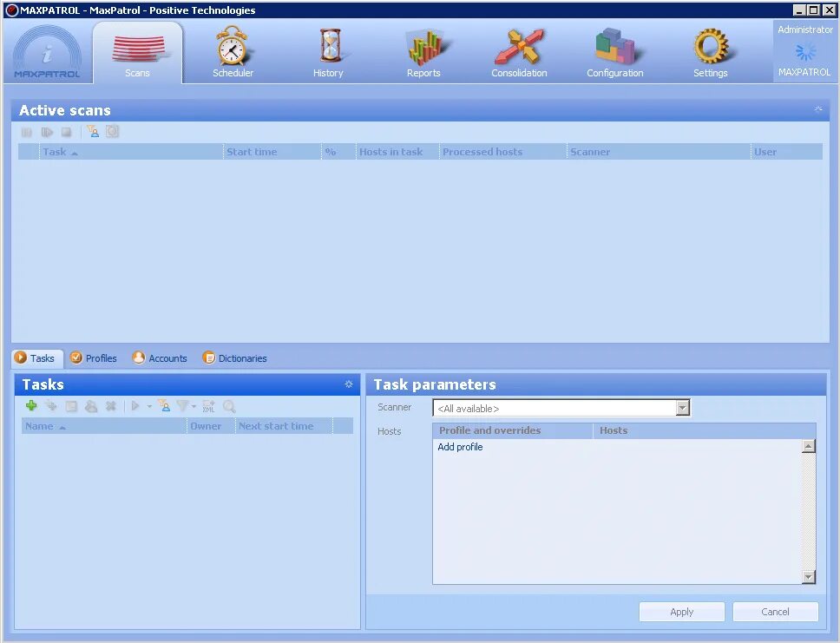Maximize the MaxPatrol window
The image size is (840, 643).
813,10
